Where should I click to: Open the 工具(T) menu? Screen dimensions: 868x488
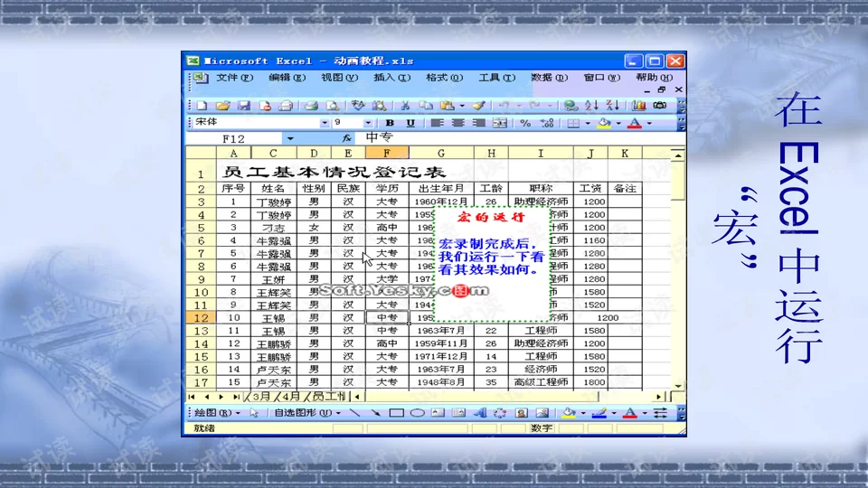tap(496, 78)
